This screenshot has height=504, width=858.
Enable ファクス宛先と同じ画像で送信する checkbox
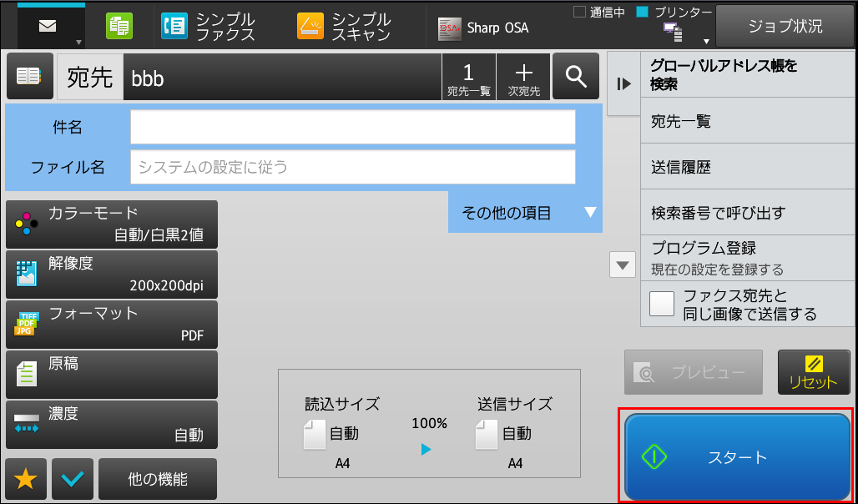pos(662,304)
